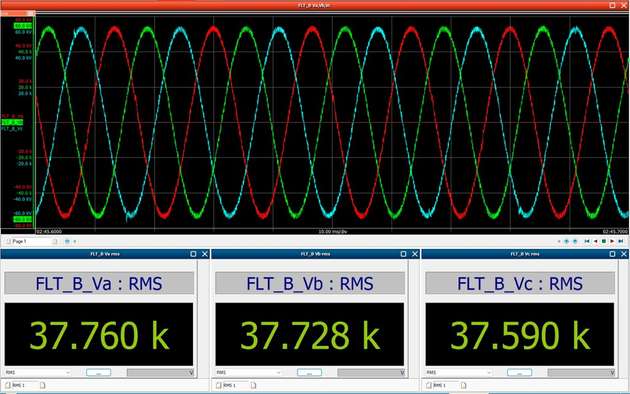
Task: Click the start time label at bottom left of plot
Action: pyautogui.click(x=49, y=232)
